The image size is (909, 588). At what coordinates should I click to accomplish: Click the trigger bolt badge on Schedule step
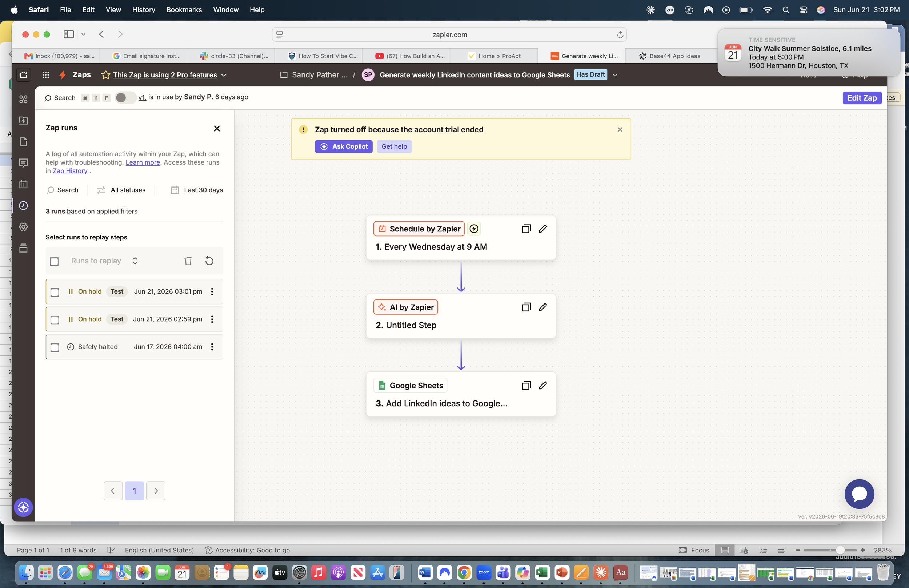click(x=474, y=229)
